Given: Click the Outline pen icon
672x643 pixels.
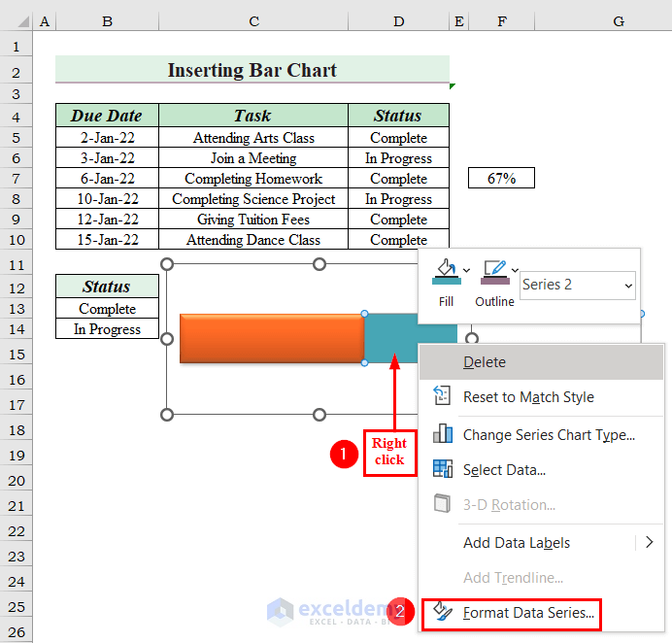Looking at the screenshot, I should click(x=495, y=272).
